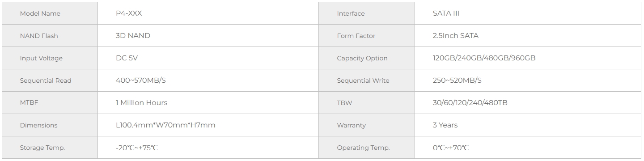The image size is (644, 161).
Task: Click the TBW value 30/60/120/240/480TB
Action: click(470, 103)
